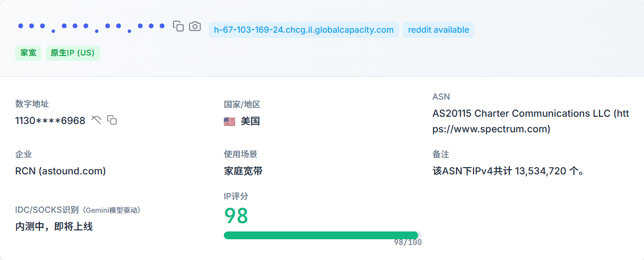Viewport: 644px width, 260px height.
Task: Click the 原生IP (US) tag
Action: (x=73, y=53)
